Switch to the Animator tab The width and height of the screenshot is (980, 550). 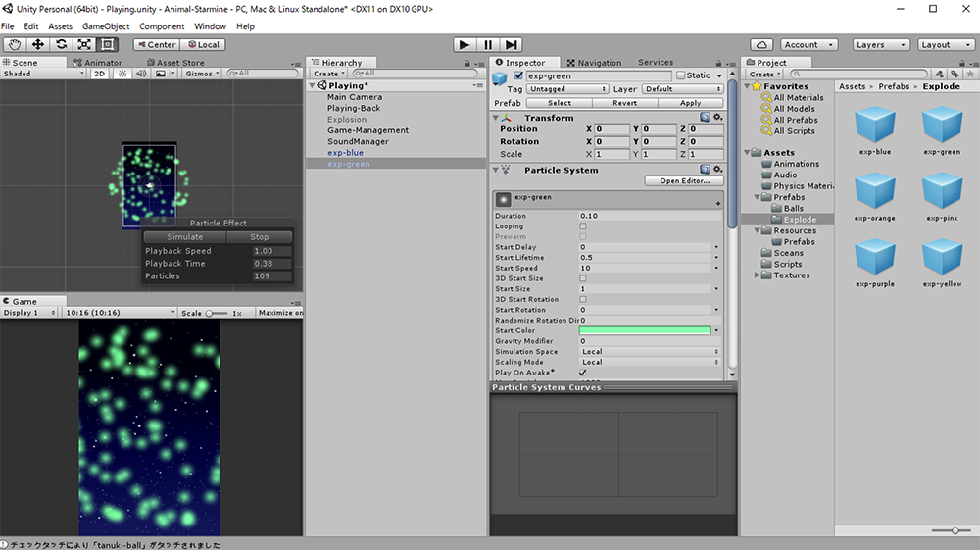tap(97, 63)
